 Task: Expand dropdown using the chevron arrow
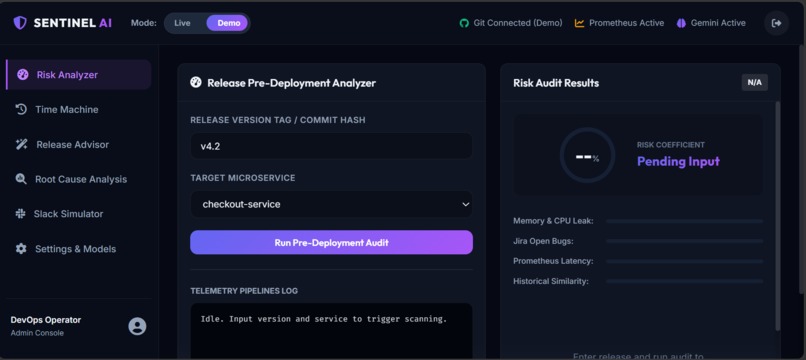pyautogui.click(x=465, y=204)
